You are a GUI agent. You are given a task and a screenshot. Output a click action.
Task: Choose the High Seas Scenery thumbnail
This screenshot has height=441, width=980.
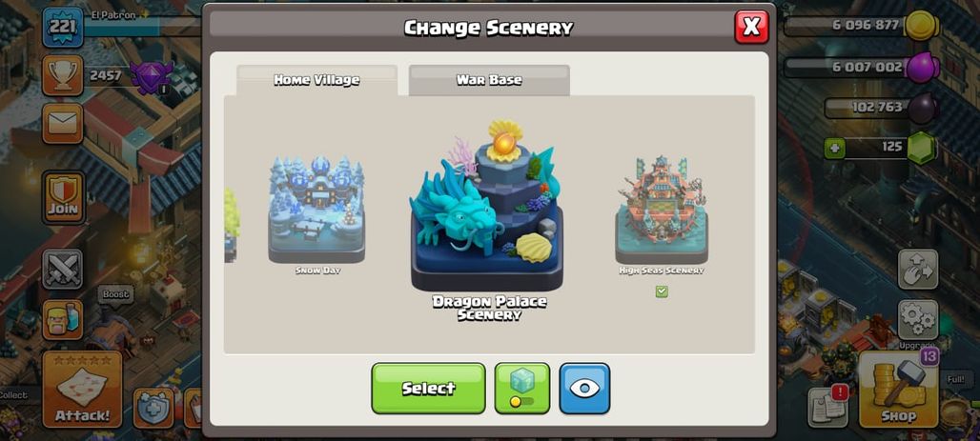click(x=662, y=210)
